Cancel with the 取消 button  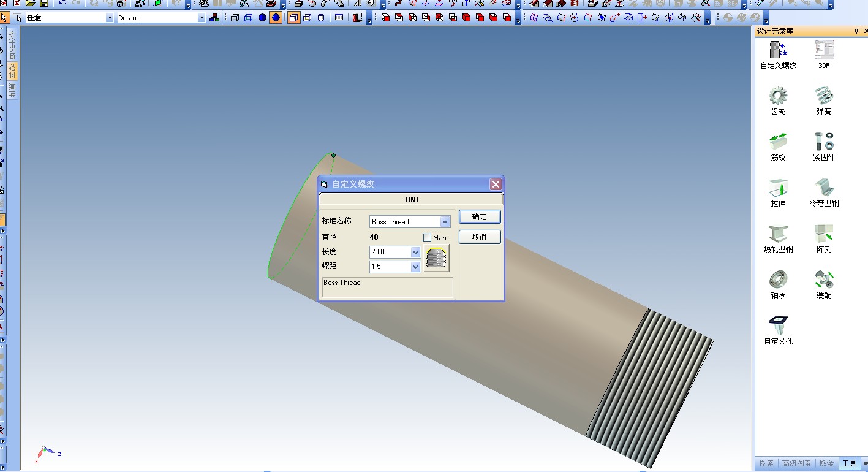(x=480, y=237)
